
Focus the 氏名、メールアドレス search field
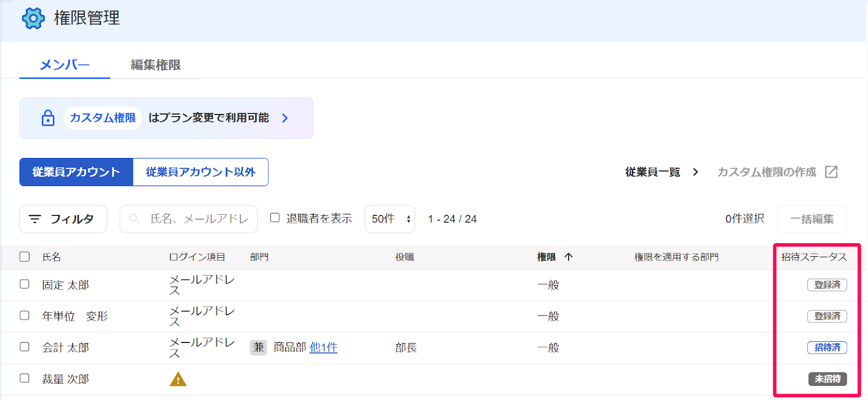pos(189,219)
